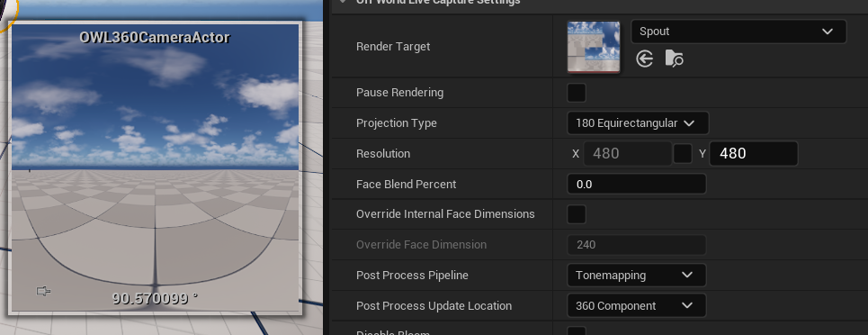Enable Override Internal Face Dimensions checkbox
Screen dimensions: 868x335
tap(577, 214)
